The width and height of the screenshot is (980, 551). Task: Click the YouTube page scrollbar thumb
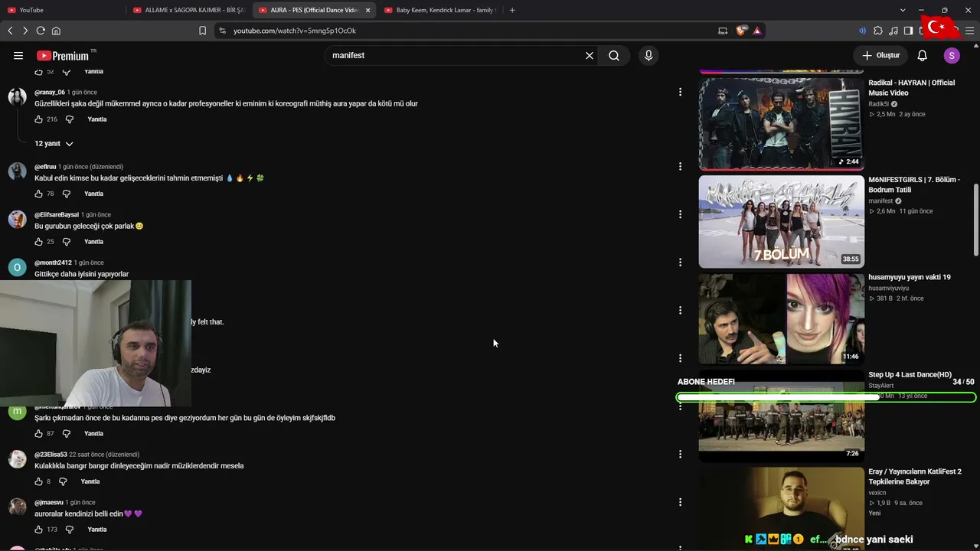976,220
